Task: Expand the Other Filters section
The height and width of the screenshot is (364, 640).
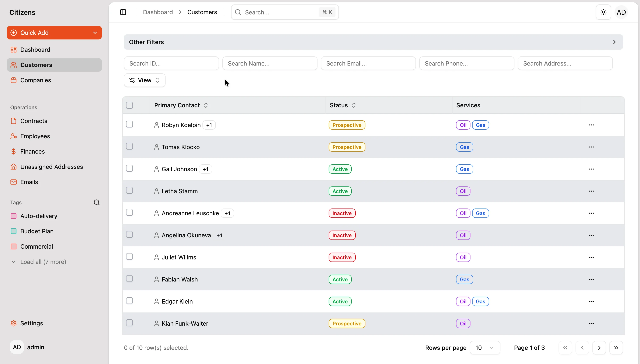Action: (614, 42)
